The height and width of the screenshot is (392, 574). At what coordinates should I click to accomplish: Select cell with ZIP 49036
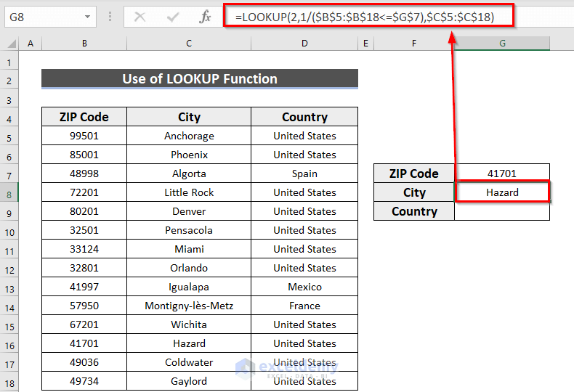tap(84, 362)
